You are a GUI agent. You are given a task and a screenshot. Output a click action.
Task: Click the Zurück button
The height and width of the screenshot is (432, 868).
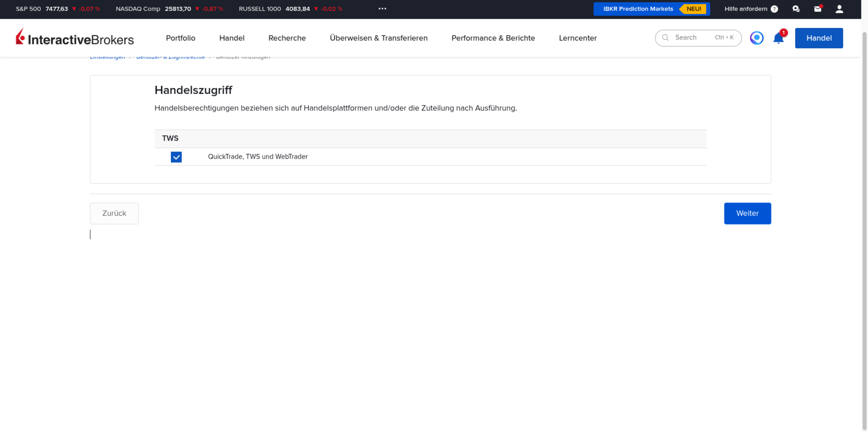[114, 213]
